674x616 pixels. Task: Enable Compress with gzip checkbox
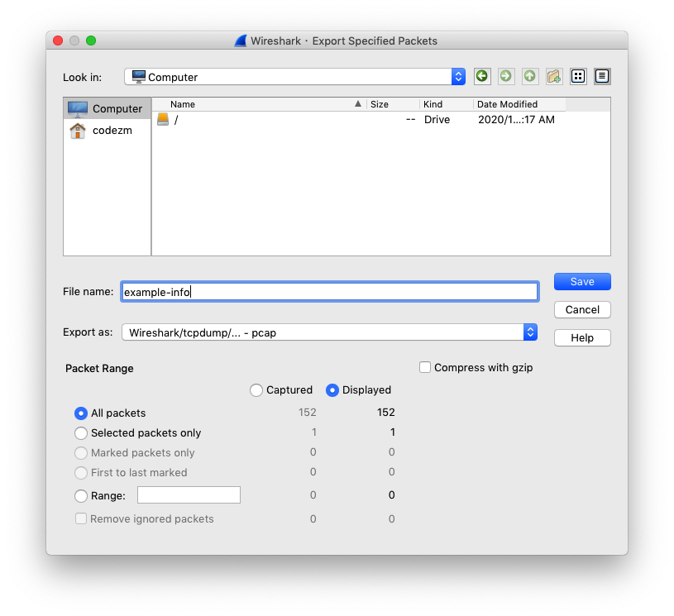tap(425, 367)
